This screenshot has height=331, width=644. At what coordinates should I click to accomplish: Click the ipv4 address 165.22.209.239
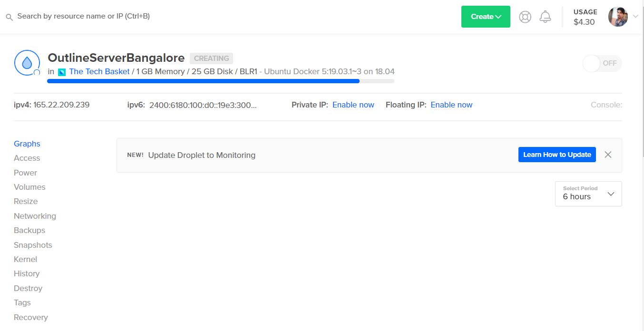tap(61, 105)
